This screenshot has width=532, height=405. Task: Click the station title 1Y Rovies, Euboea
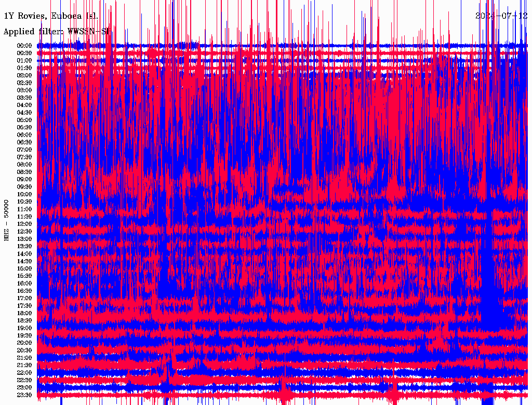(51, 16)
